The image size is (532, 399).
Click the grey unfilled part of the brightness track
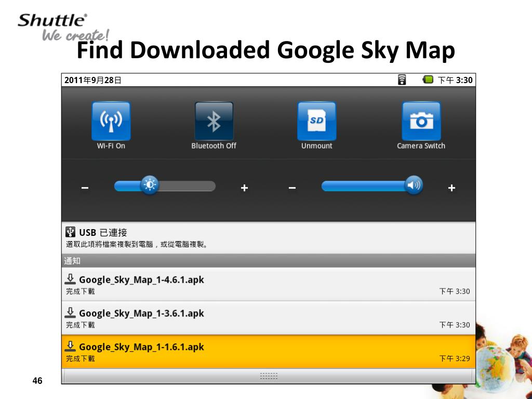pyautogui.click(x=187, y=186)
